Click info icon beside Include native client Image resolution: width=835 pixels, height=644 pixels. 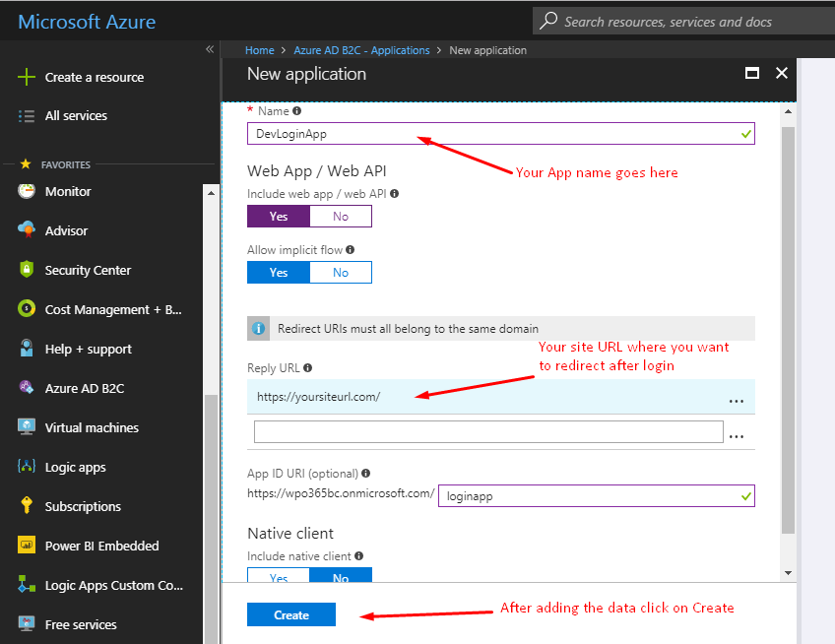(x=359, y=555)
